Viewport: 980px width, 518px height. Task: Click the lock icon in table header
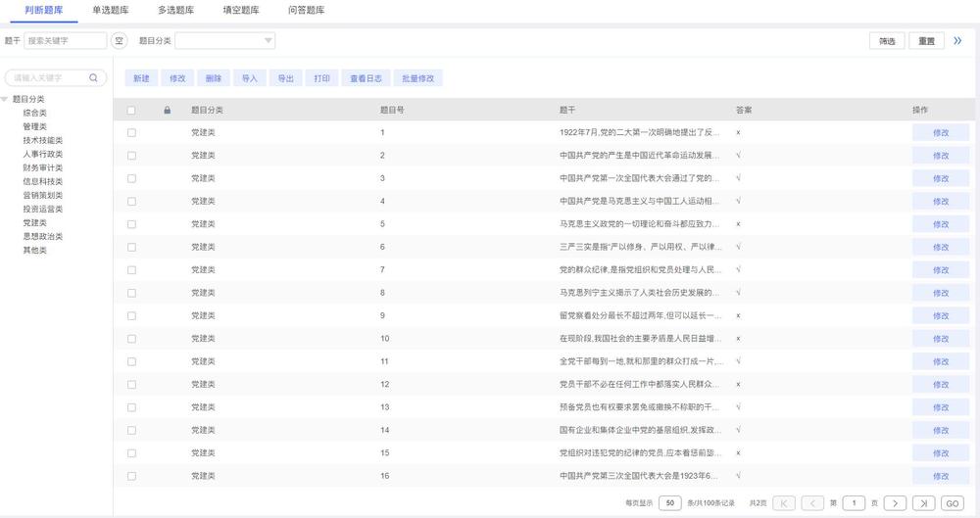167,110
